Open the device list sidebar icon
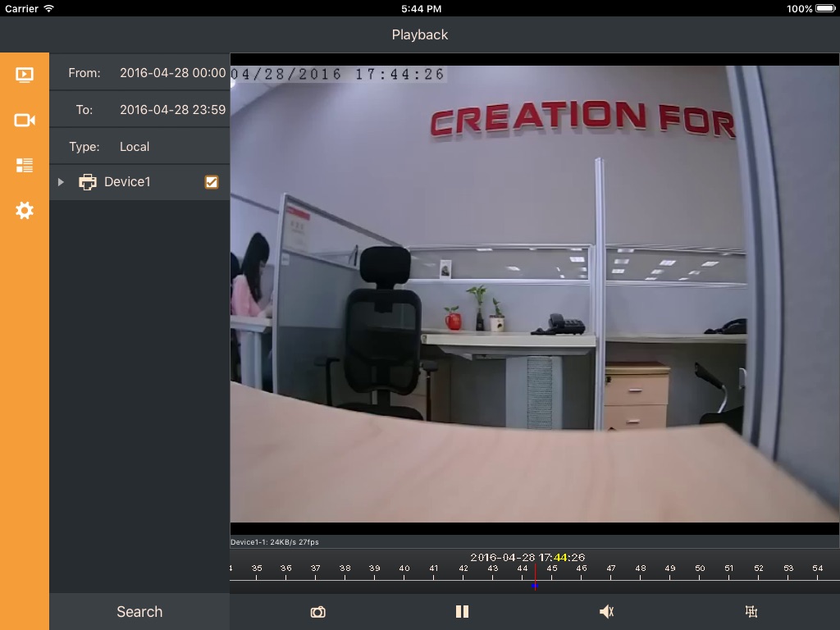 (x=24, y=165)
